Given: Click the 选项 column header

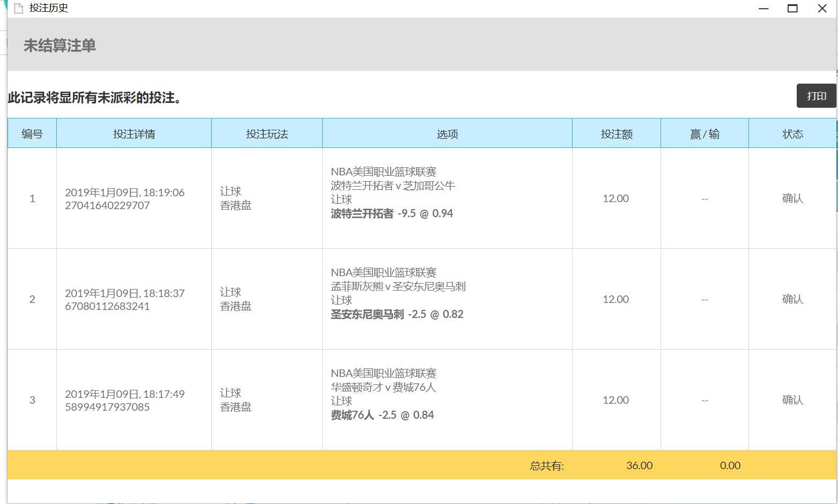Looking at the screenshot, I should tap(447, 134).
